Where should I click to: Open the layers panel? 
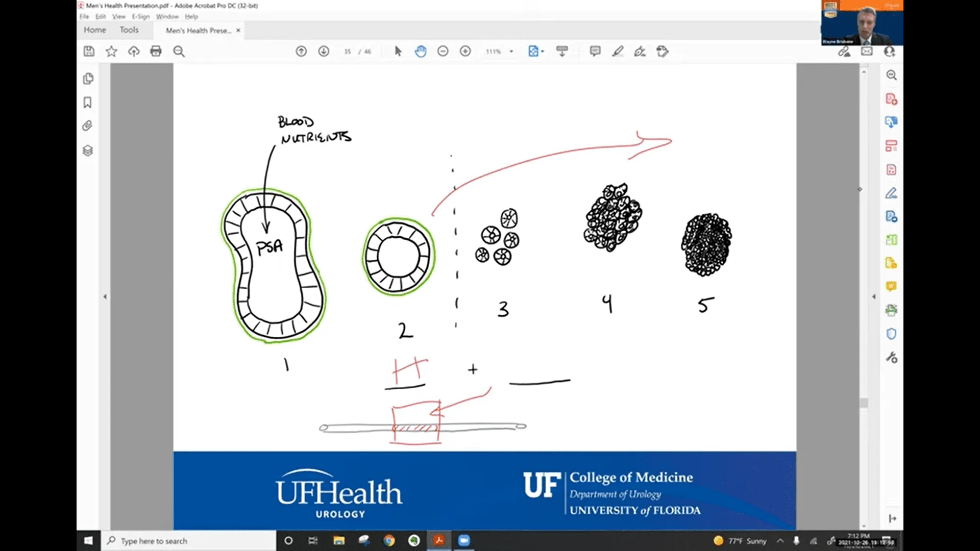tap(88, 151)
